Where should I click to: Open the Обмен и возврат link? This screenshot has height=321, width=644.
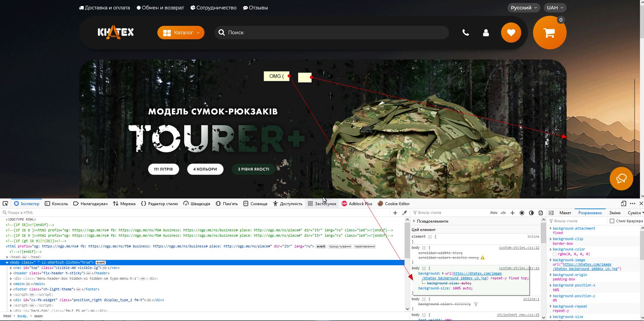[160, 8]
